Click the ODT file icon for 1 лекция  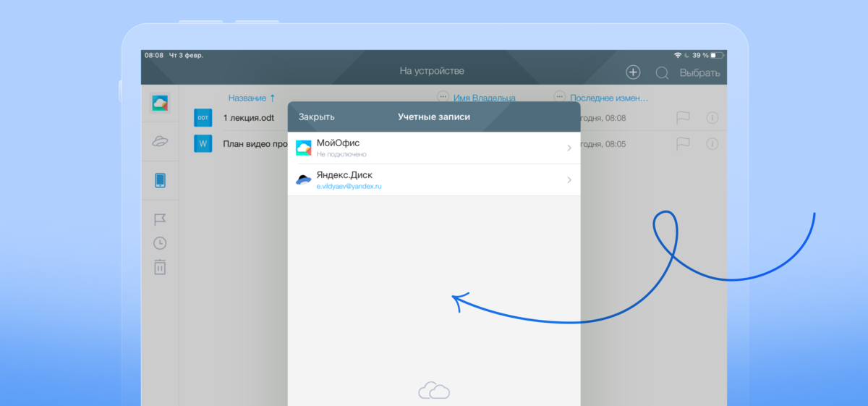coord(203,117)
